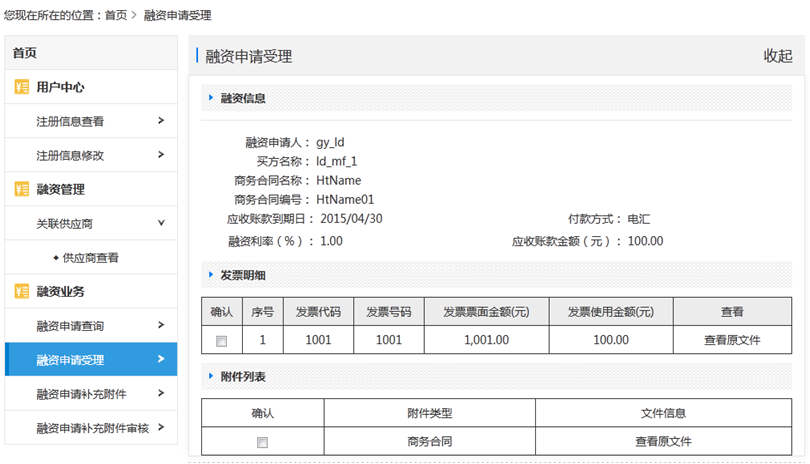
Task: Click arrow icon next to 注册信息查看
Action: pyautogui.click(x=161, y=122)
